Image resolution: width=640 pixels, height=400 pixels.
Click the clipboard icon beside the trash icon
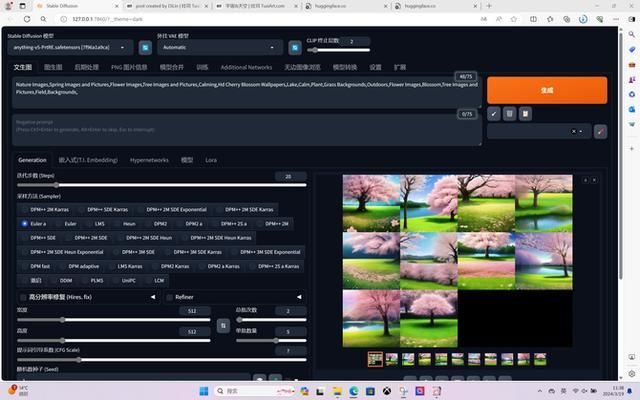click(x=524, y=114)
